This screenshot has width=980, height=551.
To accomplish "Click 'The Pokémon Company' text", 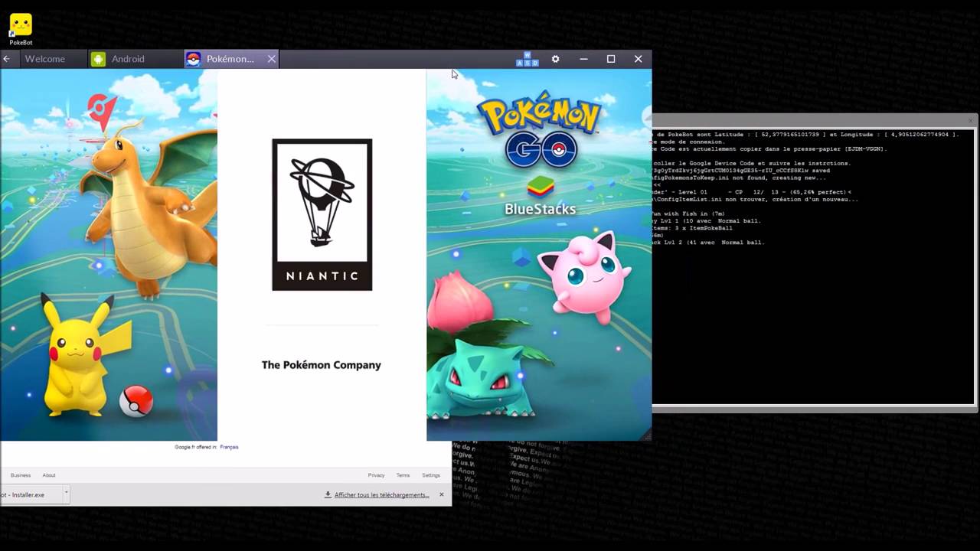I will tap(322, 365).
